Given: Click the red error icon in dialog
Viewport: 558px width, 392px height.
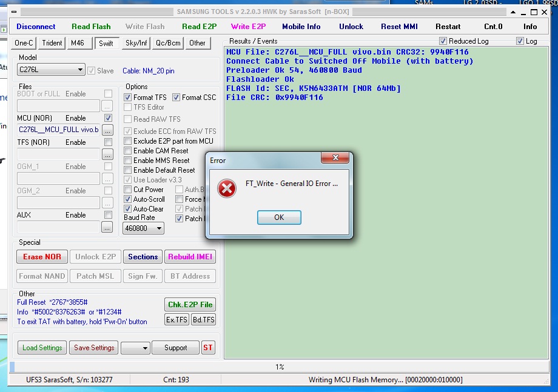Looking at the screenshot, I should point(227,188).
